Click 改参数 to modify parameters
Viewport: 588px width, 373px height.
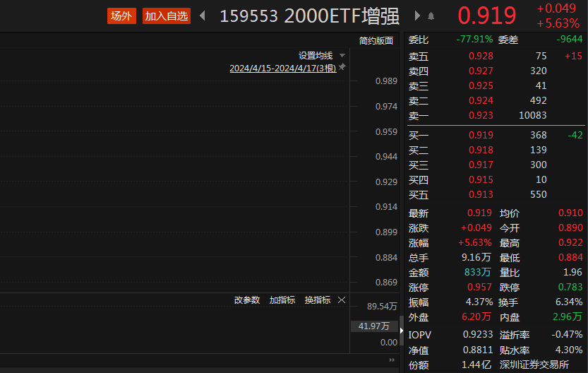tap(247, 300)
